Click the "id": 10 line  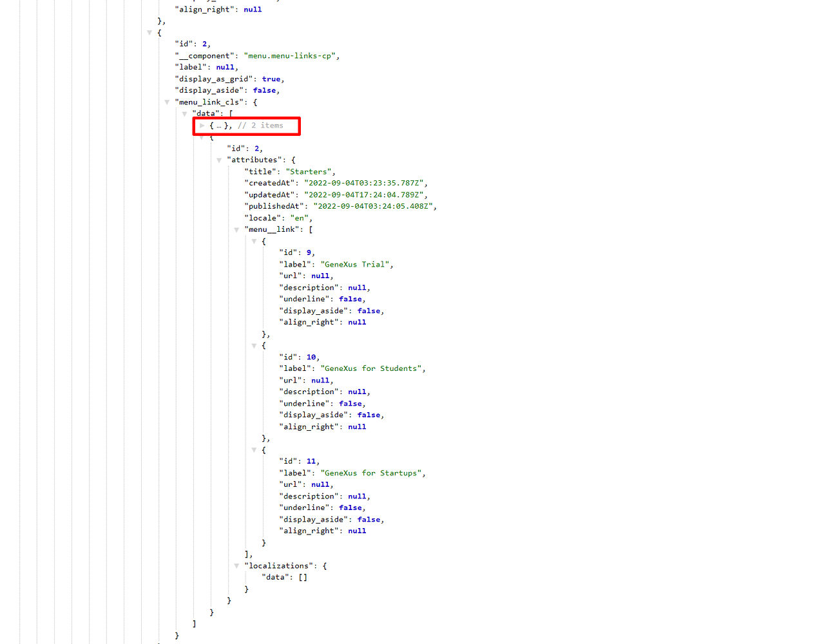[299, 357]
